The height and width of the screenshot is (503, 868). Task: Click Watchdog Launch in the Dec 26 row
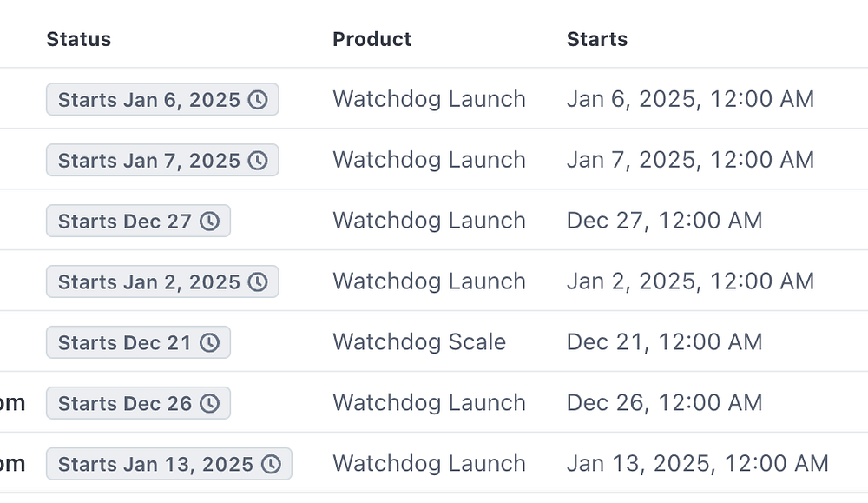(429, 403)
